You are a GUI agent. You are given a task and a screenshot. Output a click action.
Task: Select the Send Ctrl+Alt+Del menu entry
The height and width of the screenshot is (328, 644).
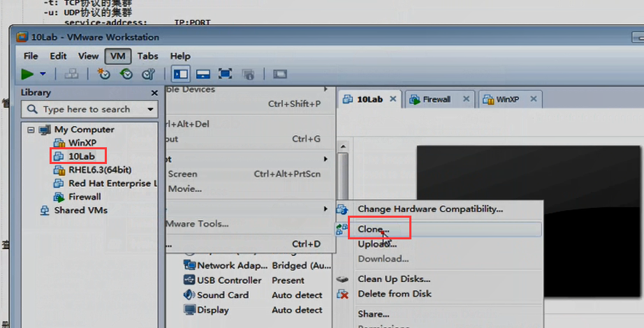[251, 124]
